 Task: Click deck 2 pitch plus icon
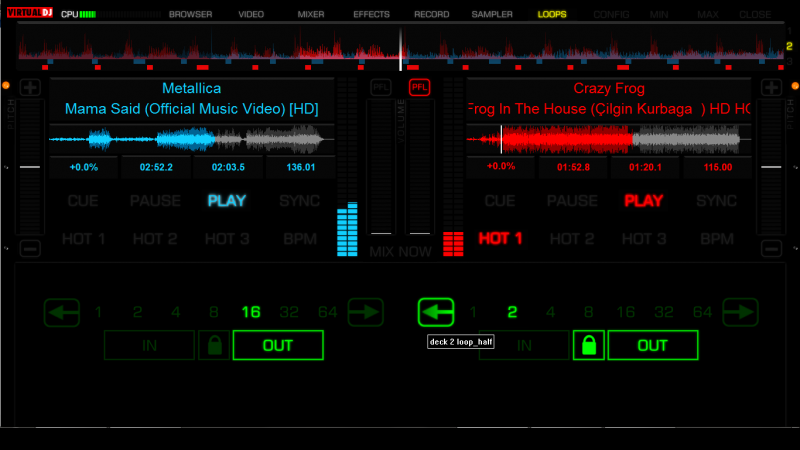771,87
